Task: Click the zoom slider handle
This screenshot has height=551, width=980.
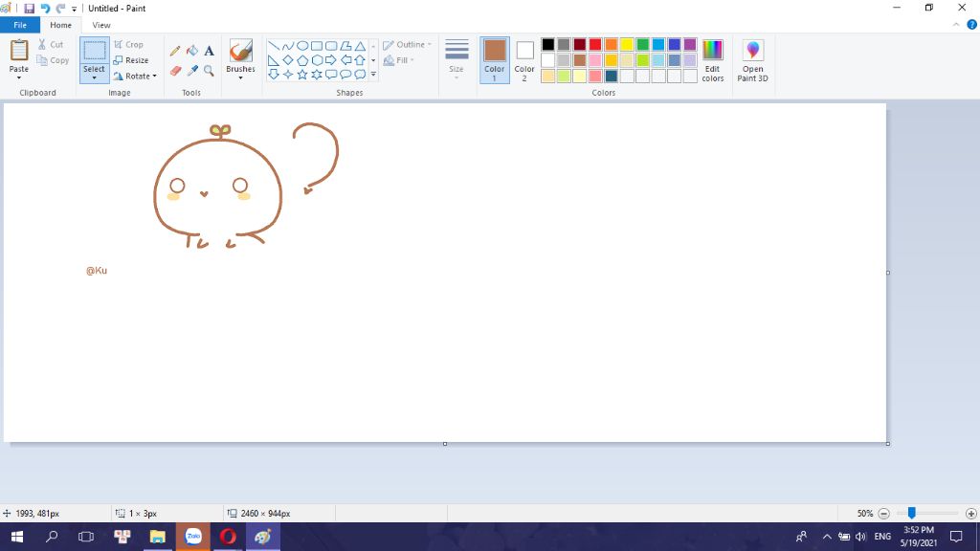Action: point(912,513)
